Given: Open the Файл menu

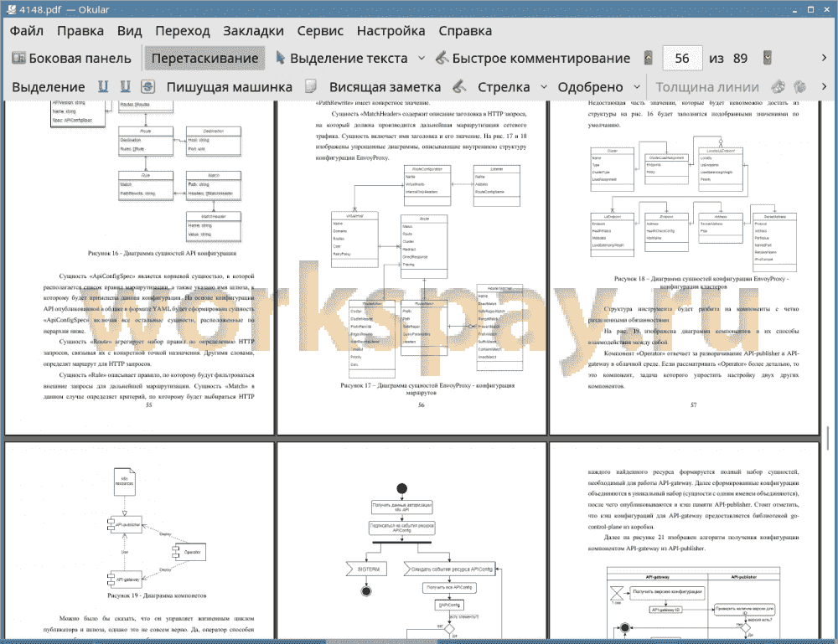Looking at the screenshot, I should pyautogui.click(x=27, y=31).
